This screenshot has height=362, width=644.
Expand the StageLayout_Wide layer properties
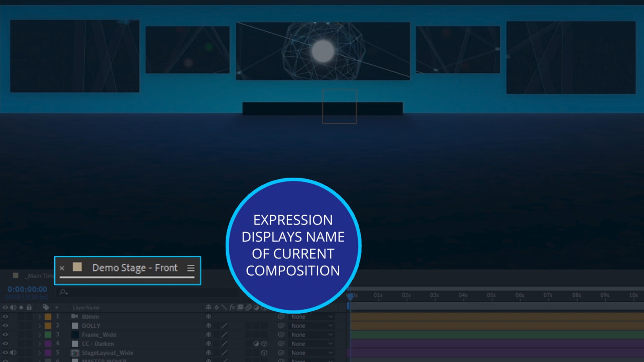[39, 353]
